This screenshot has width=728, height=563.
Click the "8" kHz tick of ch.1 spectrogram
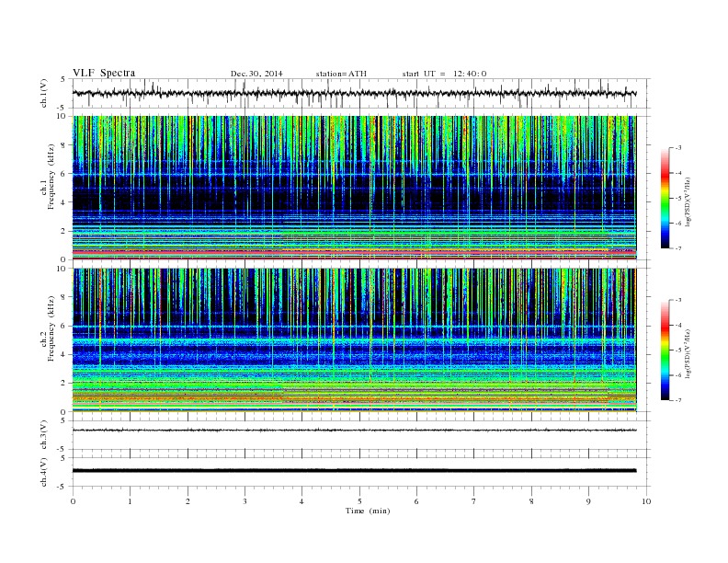(x=63, y=145)
